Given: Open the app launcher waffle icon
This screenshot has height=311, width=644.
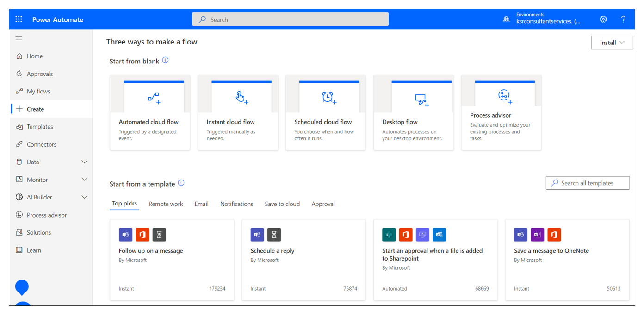Looking at the screenshot, I should [x=19, y=19].
